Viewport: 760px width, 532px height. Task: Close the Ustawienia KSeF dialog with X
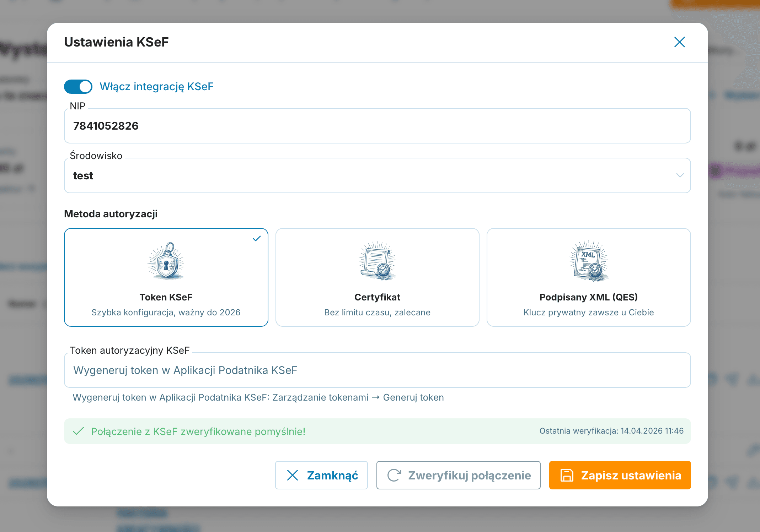click(x=679, y=42)
